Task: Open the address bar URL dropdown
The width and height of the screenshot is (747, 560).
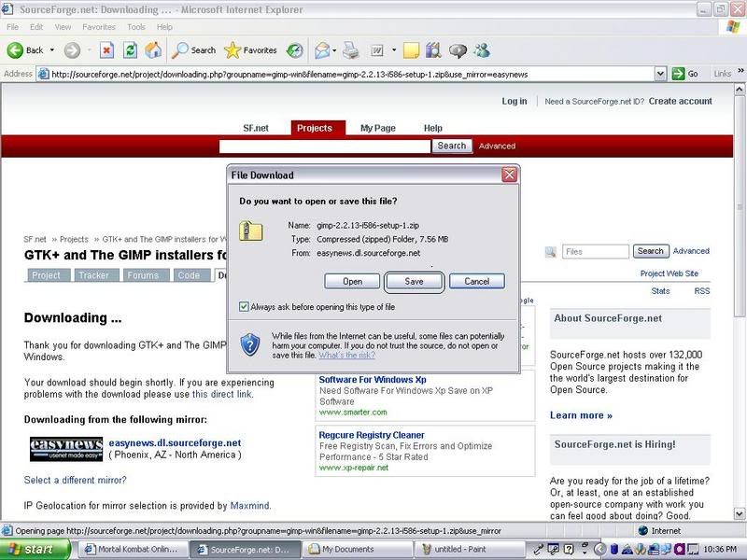Action: 660,74
